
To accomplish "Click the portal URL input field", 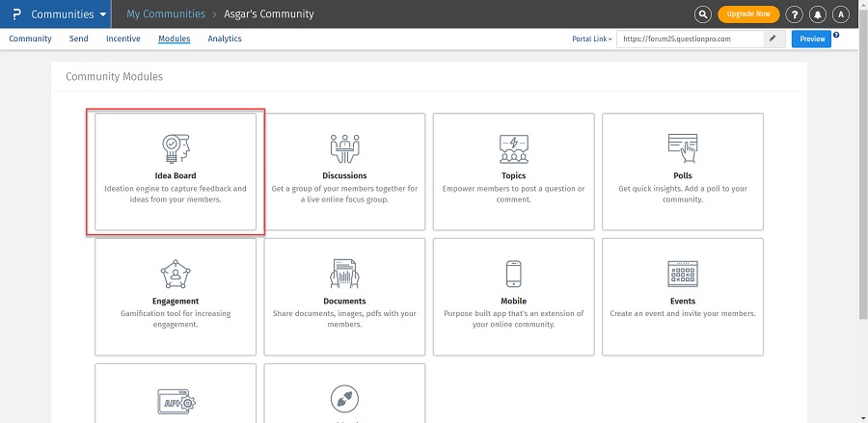I will (x=691, y=40).
